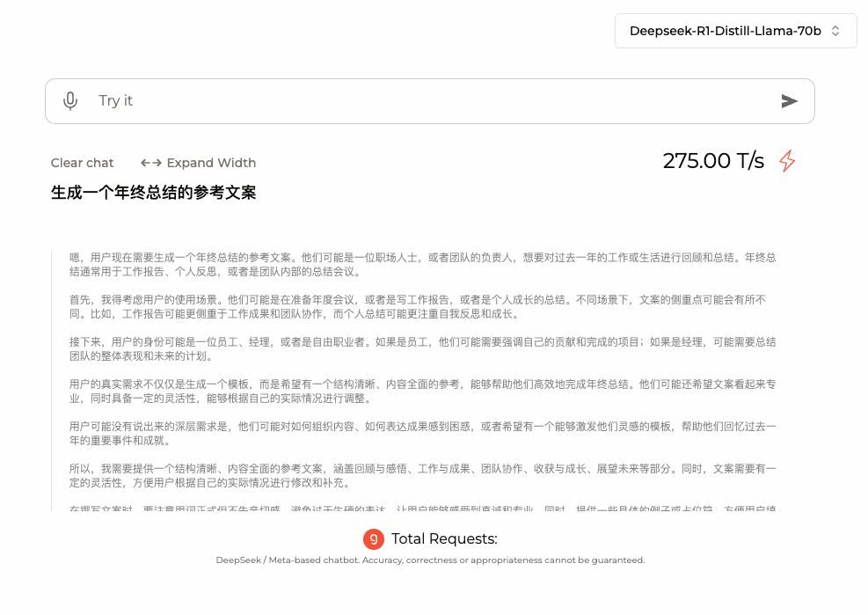Screen dimensions: 868x615
Task: Clear chat history
Action: [x=82, y=163]
